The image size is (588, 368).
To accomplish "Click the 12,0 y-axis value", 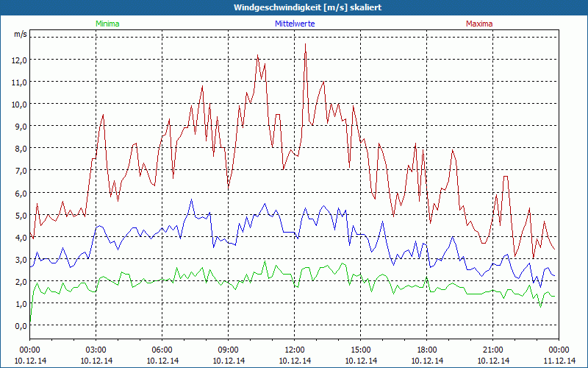I will tap(21, 60).
